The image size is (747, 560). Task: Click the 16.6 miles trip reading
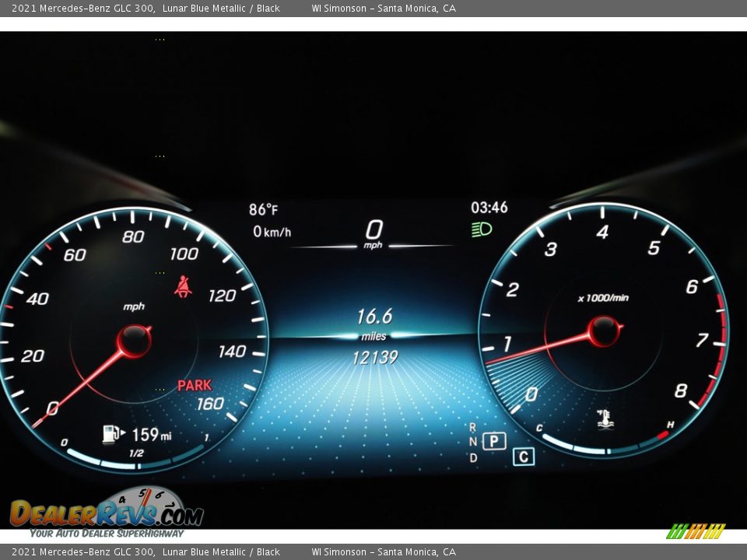click(x=374, y=324)
